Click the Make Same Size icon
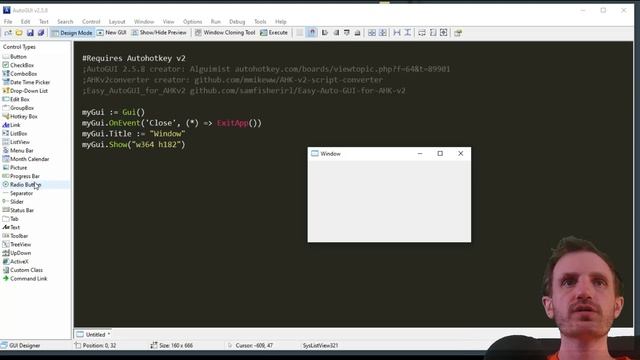Image resolution: width=640 pixels, height=360 pixels. (x=444, y=33)
